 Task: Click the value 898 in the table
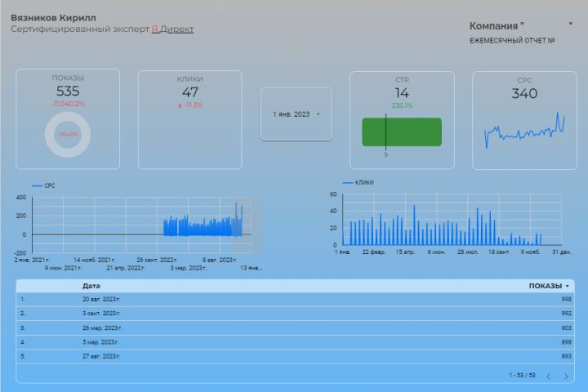(566, 342)
